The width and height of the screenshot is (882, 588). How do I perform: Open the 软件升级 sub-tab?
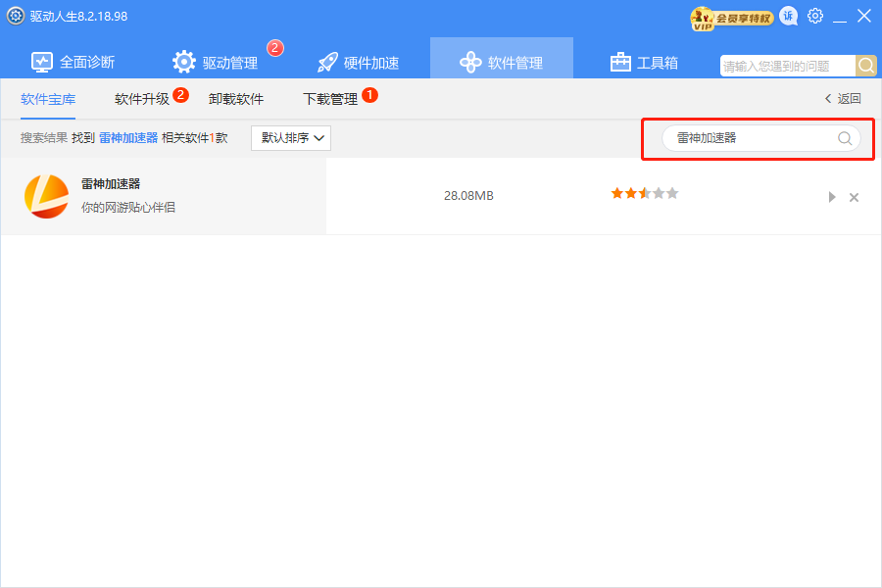tap(142, 99)
